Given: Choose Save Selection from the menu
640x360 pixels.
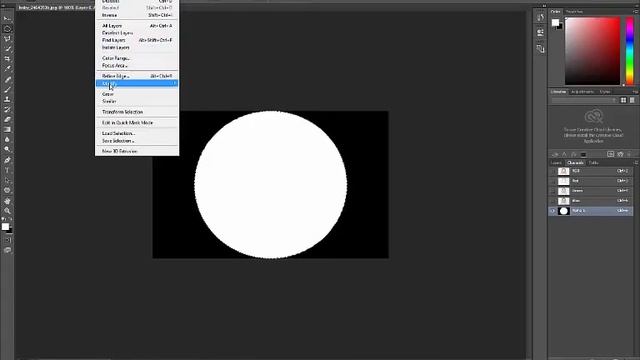Looking at the screenshot, I should [x=137, y=141].
